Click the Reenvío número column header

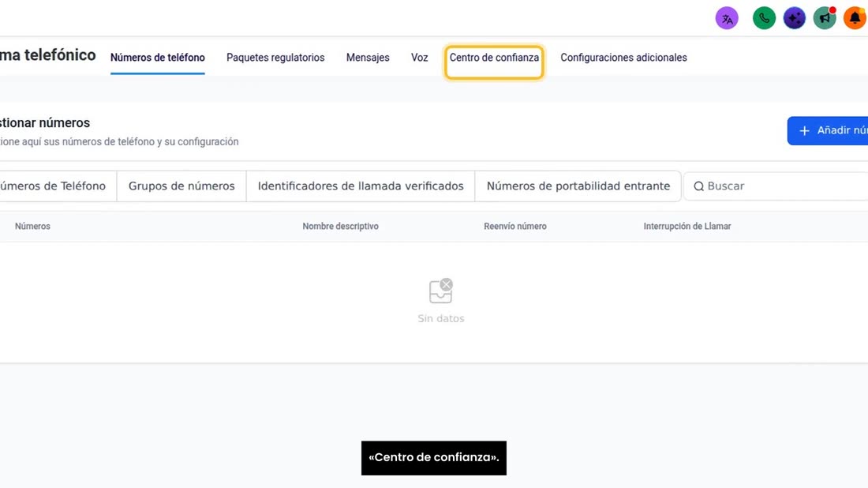[514, 226]
